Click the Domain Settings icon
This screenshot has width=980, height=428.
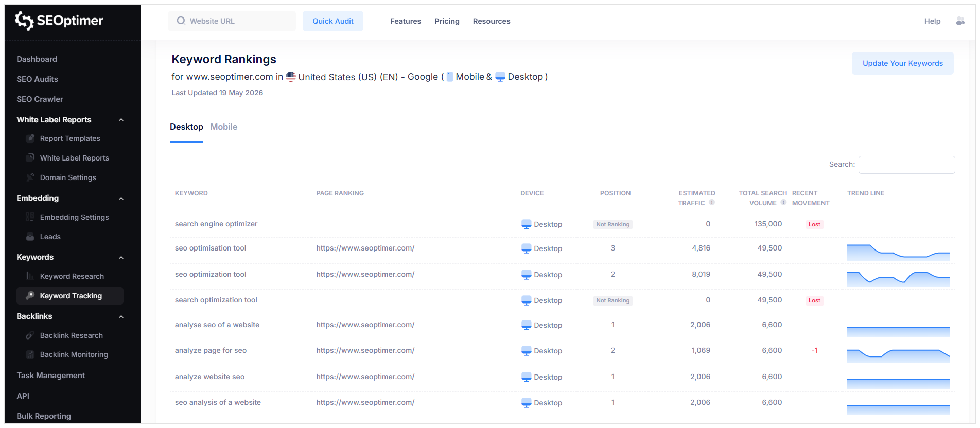pyautogui.click(x=30, y=177)
